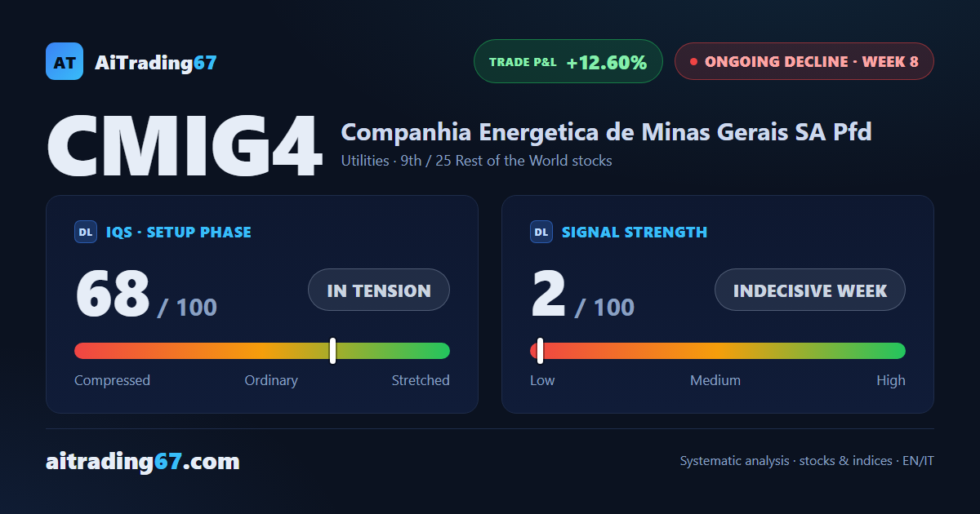
Task: Click the Signal Strength slider handle
Action: coord(540,351)
